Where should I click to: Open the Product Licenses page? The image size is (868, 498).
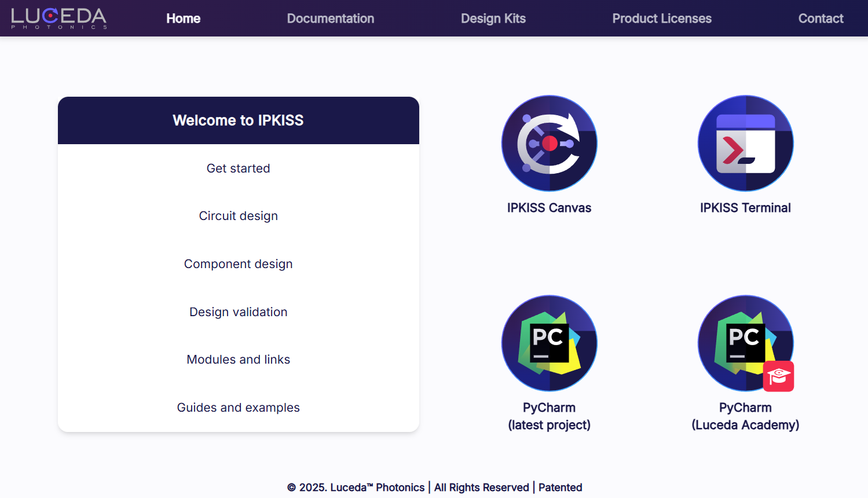click(x=661, y=19)
